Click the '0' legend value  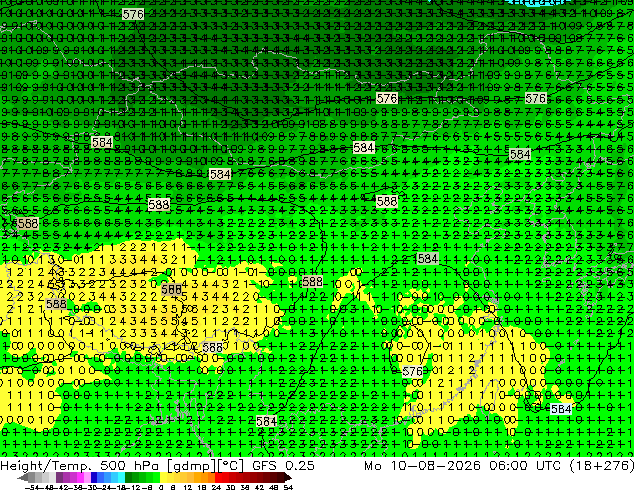click(x=161, y=487)
